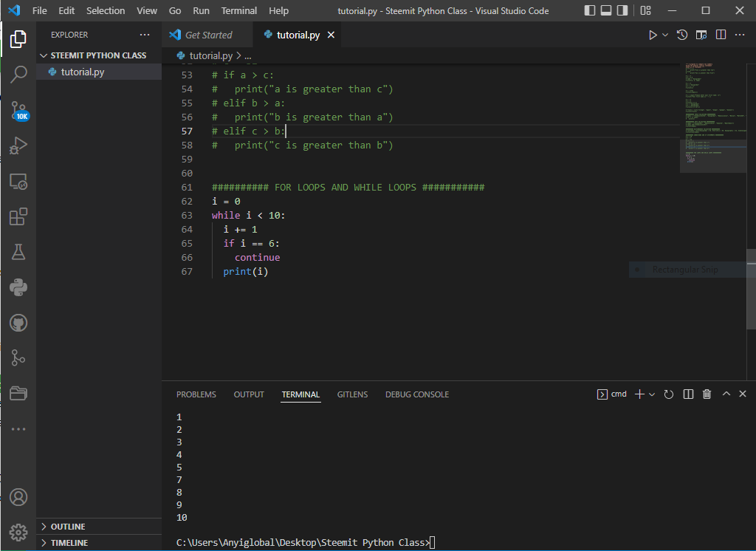Run the Python file with play button

pos(652,35)
